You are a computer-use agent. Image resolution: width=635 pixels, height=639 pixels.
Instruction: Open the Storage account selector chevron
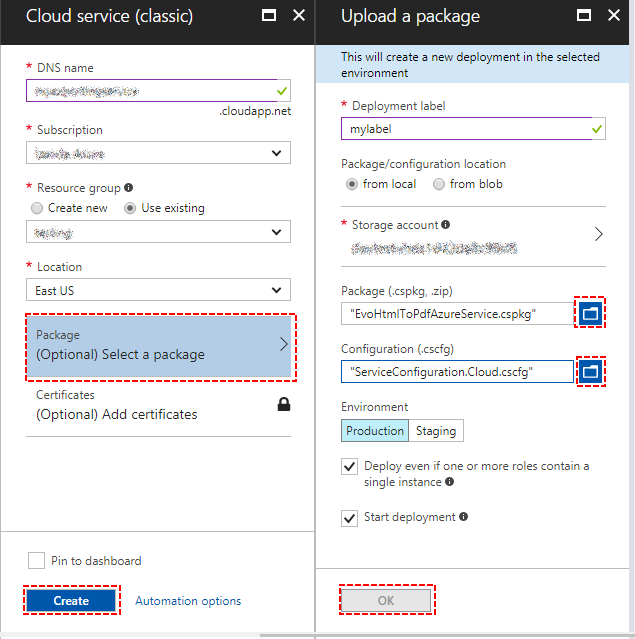click(599, 234)
